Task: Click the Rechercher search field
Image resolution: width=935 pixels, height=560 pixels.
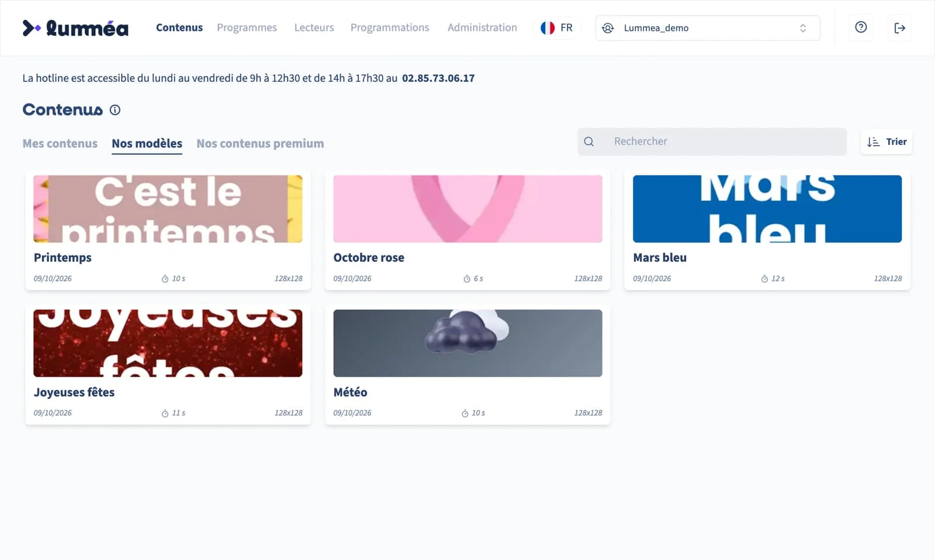Action: tap(712, 142)
